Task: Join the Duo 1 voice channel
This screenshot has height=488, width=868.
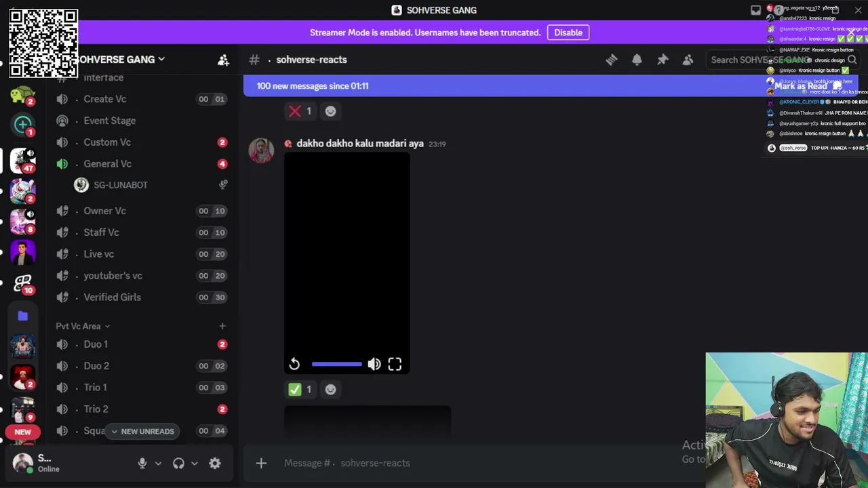Action: pos(141,344)
